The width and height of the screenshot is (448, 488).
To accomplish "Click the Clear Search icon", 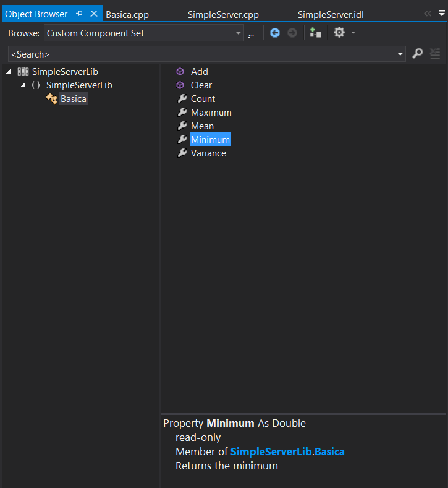I will (434, 54).
